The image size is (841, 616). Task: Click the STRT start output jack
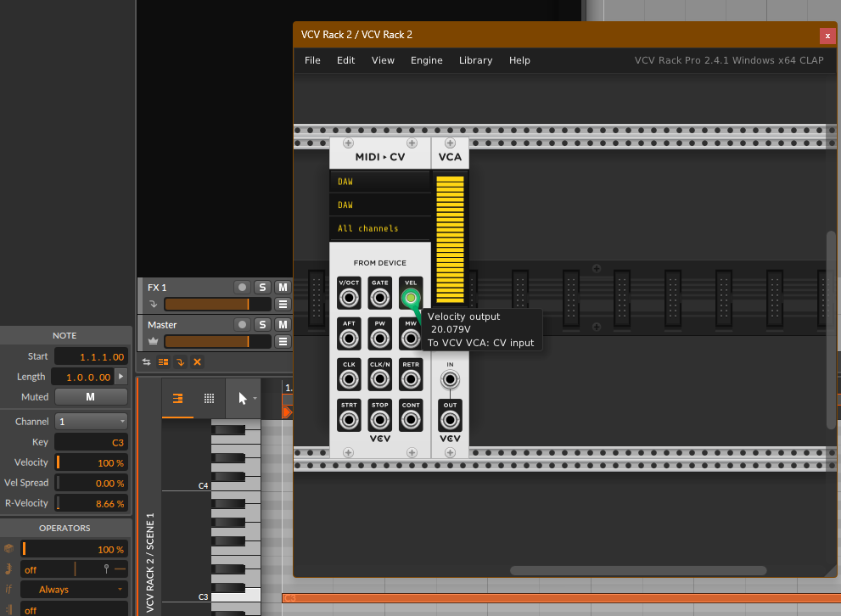coord(349,420)
